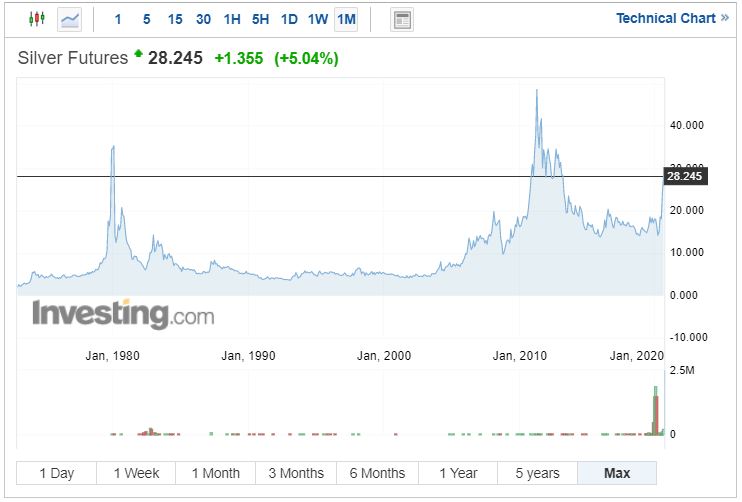Set interval to 5 minutes
This screenshot has width=742, height=502.
pos(146,19)
